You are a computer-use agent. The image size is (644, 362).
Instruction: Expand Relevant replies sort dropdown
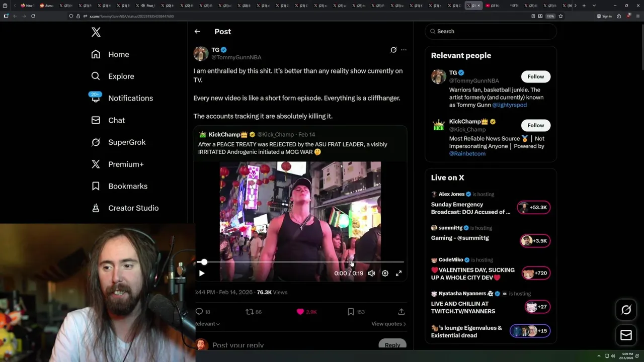point(208,324)
